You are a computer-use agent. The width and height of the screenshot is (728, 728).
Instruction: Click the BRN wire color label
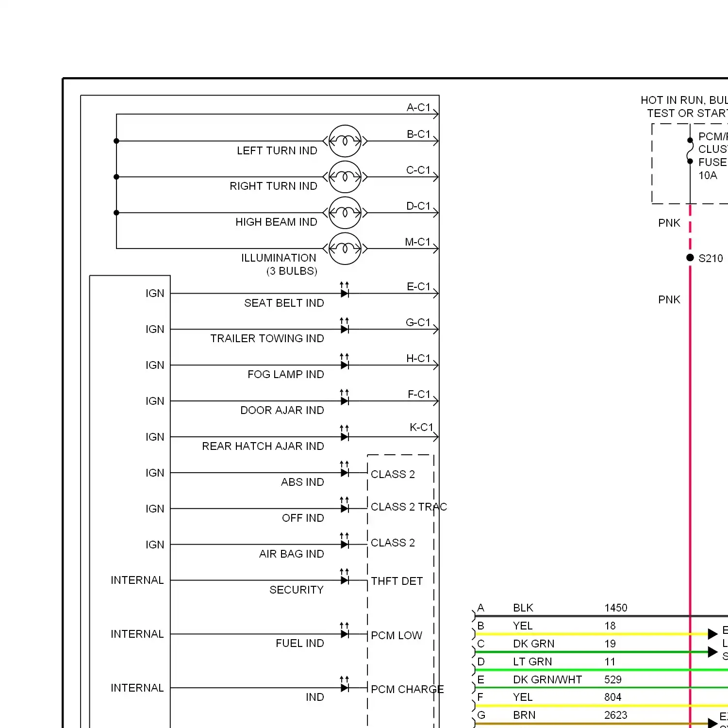pyautogui.click(x=524, y=715)
